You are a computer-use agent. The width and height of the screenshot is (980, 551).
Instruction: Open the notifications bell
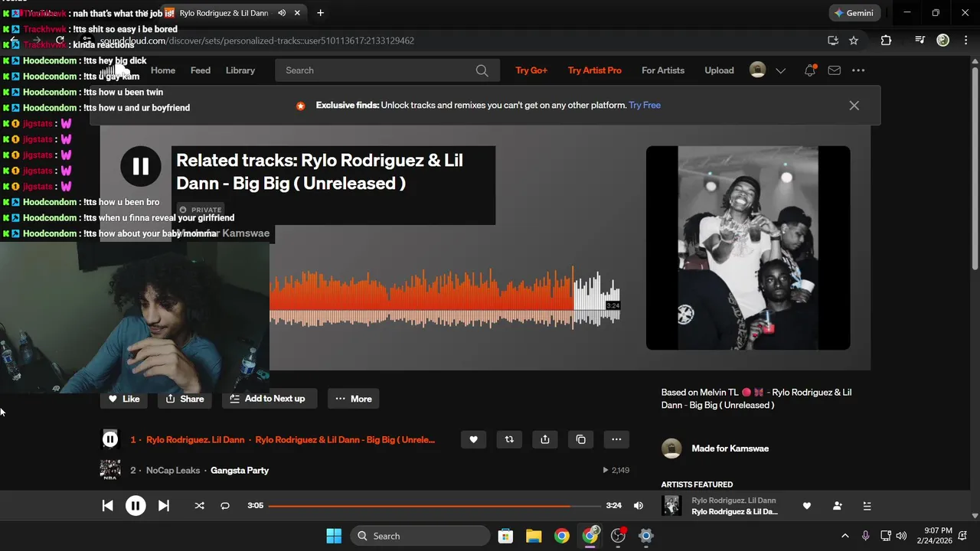[x=810, y=70]
